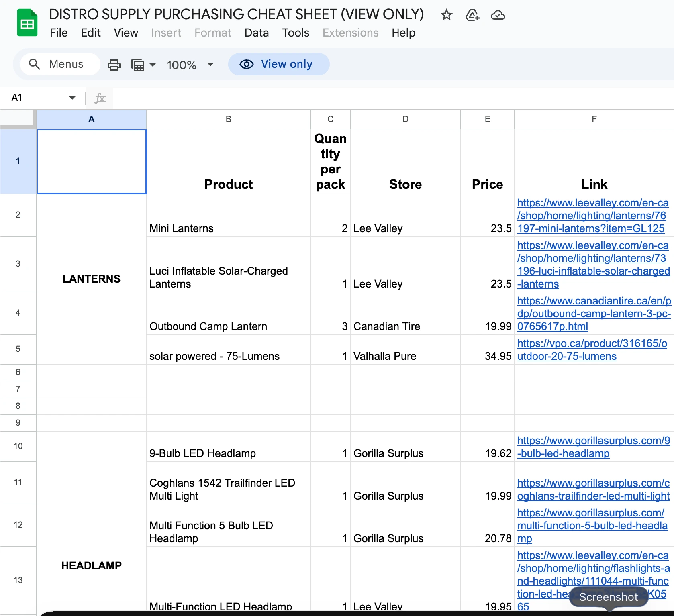This screenshot has width=674, height=616.
Task: Click the greyed Extensions menu
Action: 351,33
